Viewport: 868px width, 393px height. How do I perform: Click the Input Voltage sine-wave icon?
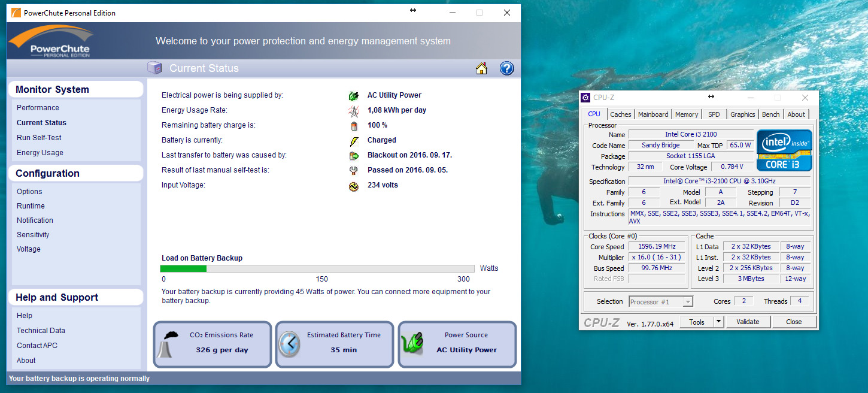tap(354, 186)
